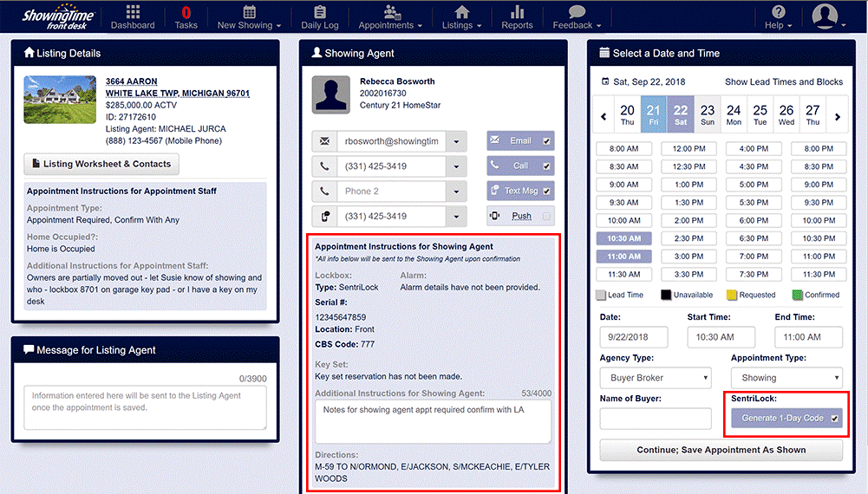The image size is (868, 494).
Task: Expand the Agency Type dropdown
Action: click(x=655, y=378)
